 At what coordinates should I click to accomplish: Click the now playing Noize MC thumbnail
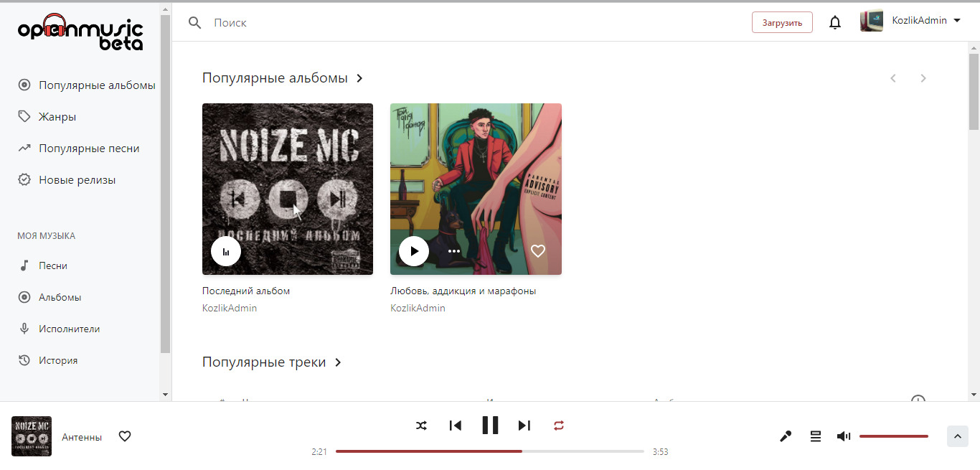[x=32, y=436]
